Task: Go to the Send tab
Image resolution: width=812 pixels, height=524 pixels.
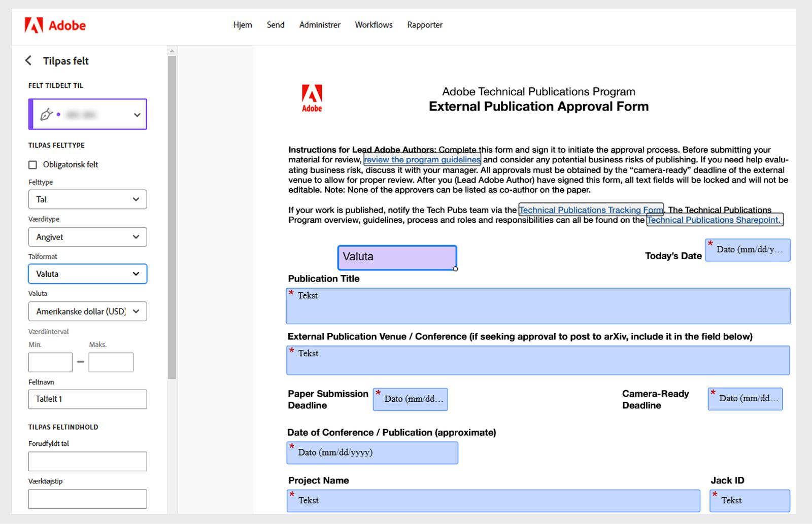Action: pos(276,25)
